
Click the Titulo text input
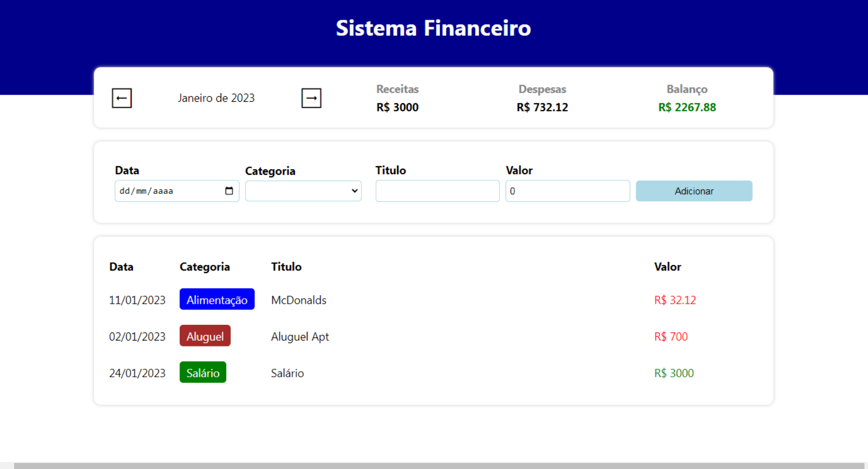(x=437, y=191)
